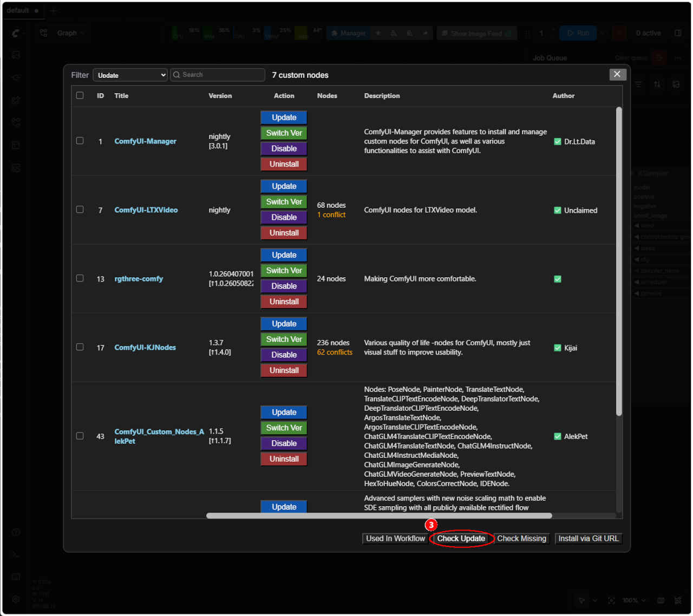
Task: Switch to the default workflow tab
Action: (23, 10)
